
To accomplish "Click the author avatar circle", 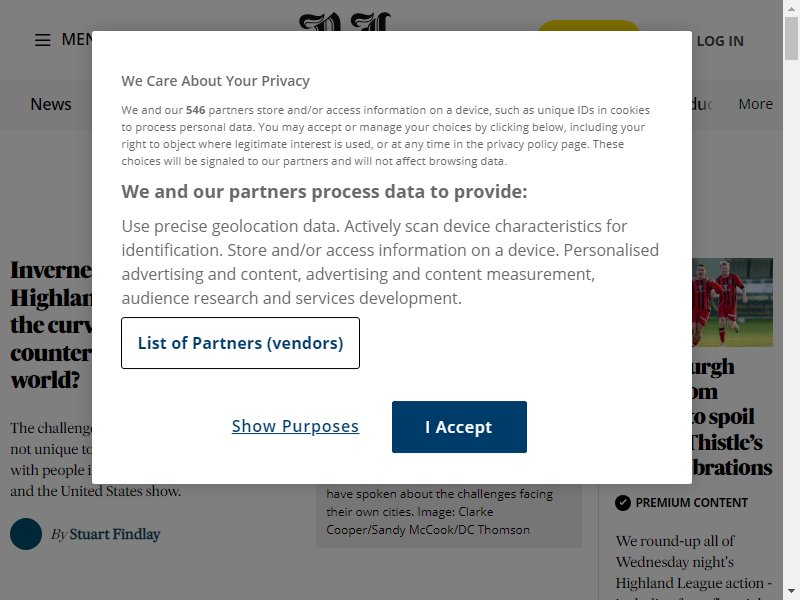I will (x=26, y=534).
